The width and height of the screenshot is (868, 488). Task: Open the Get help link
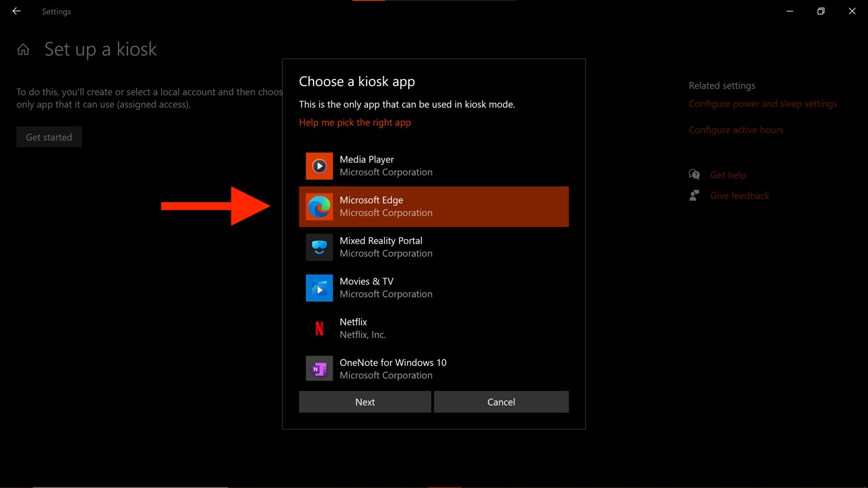click(728, 175)
